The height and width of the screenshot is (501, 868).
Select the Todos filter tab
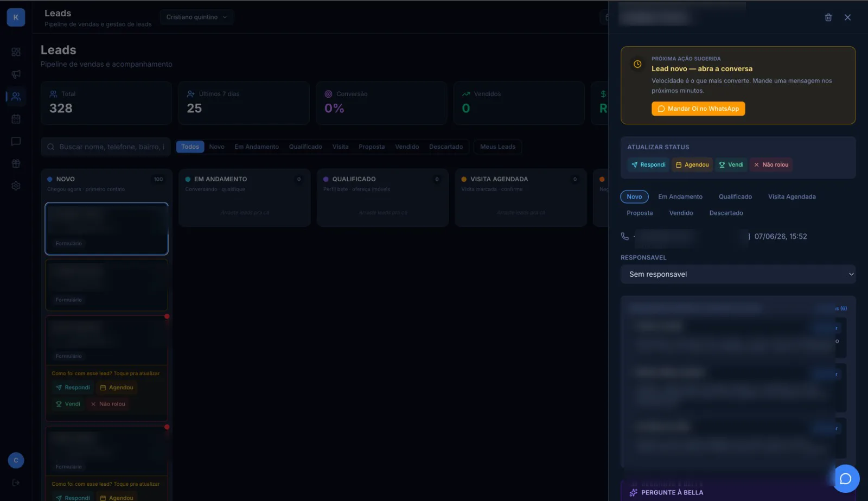[x=190, y=147]
